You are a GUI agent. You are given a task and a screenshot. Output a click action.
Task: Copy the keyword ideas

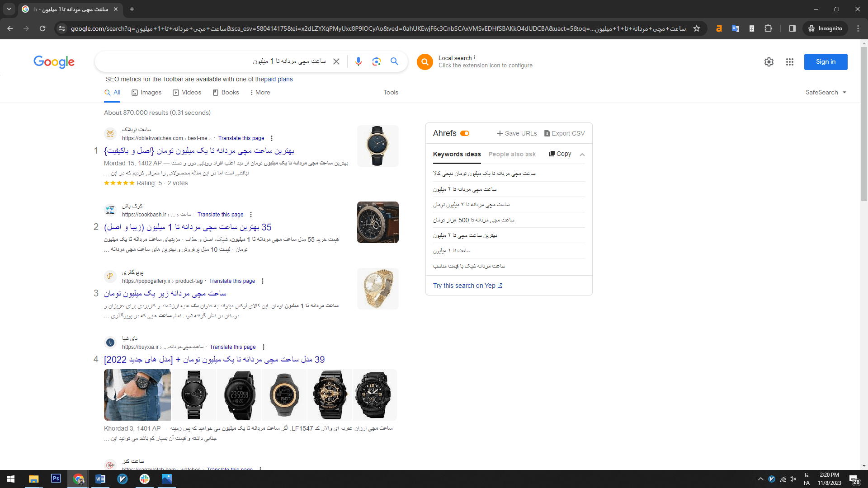click(560, 154)
